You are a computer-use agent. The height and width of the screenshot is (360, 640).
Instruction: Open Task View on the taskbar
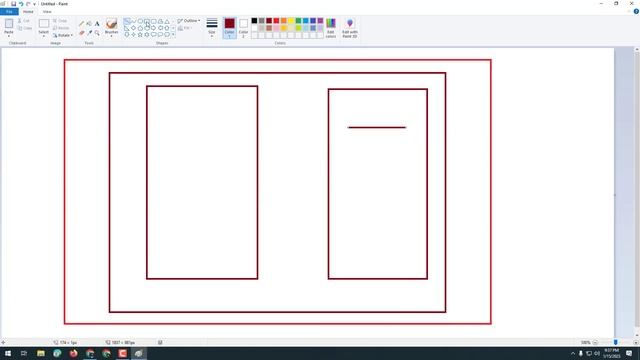point(24,353)
